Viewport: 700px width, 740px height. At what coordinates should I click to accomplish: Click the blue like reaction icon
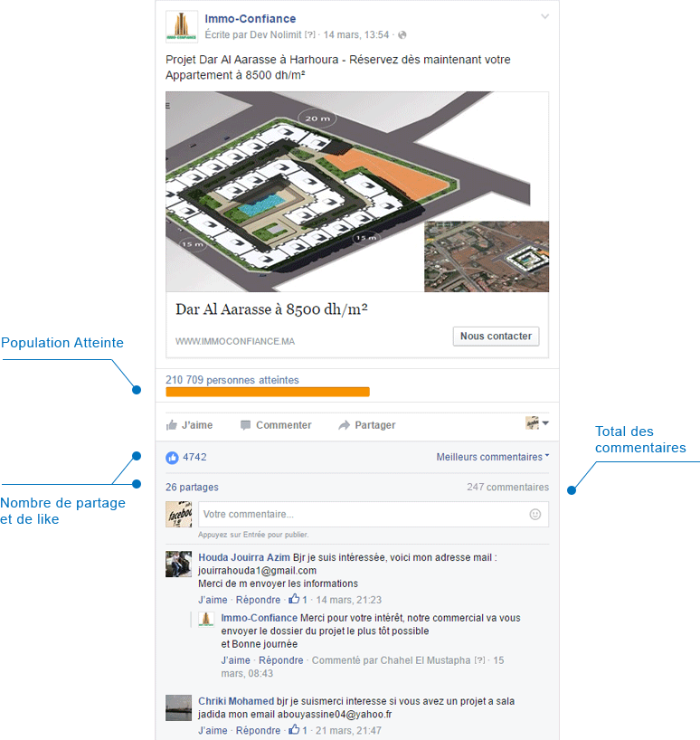(x=172, y=458)
